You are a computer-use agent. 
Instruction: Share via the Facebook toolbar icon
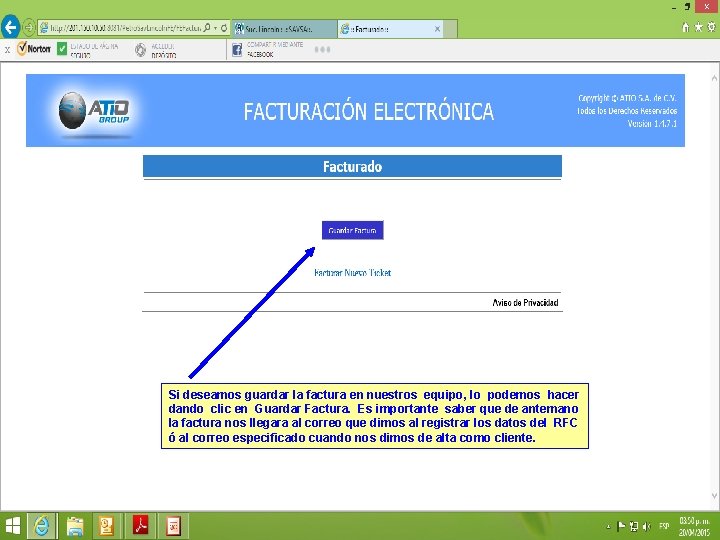pyautogui.click(x=237, y=50)
